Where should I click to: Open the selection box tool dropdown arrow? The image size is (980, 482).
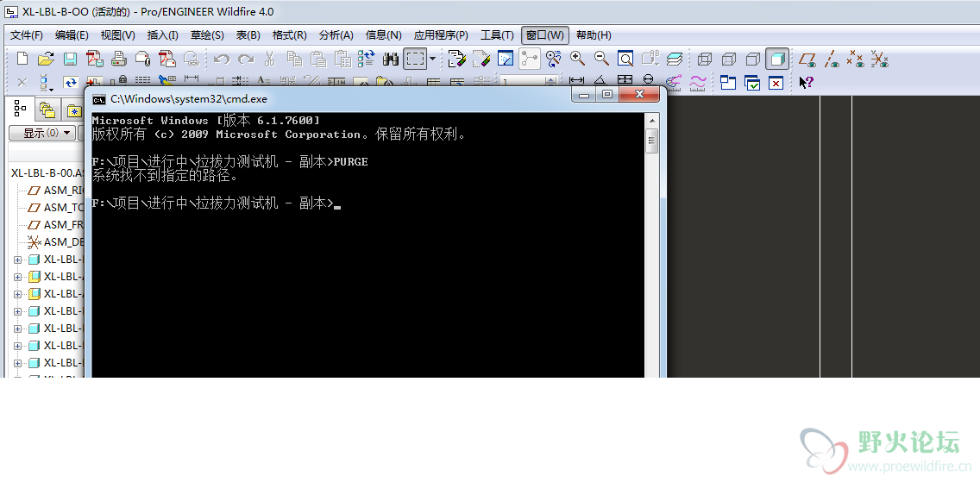[x=432, y=59]
